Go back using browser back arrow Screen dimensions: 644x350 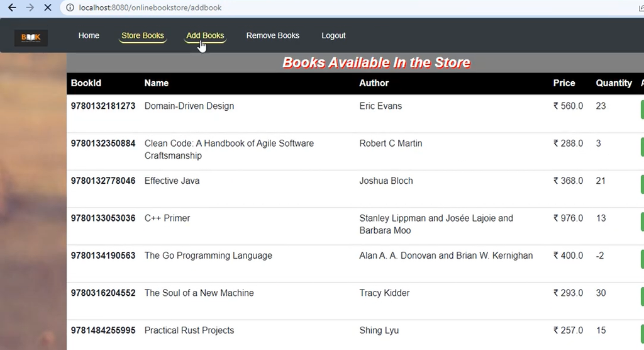click(x=13, y=8)
